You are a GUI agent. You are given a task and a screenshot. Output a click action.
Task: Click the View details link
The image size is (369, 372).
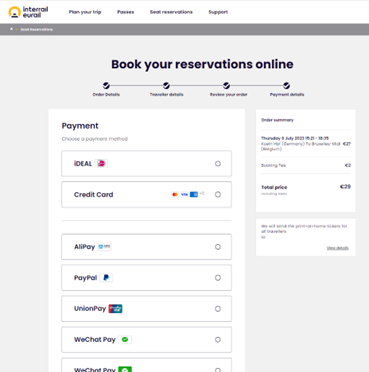tap(338, 248)
